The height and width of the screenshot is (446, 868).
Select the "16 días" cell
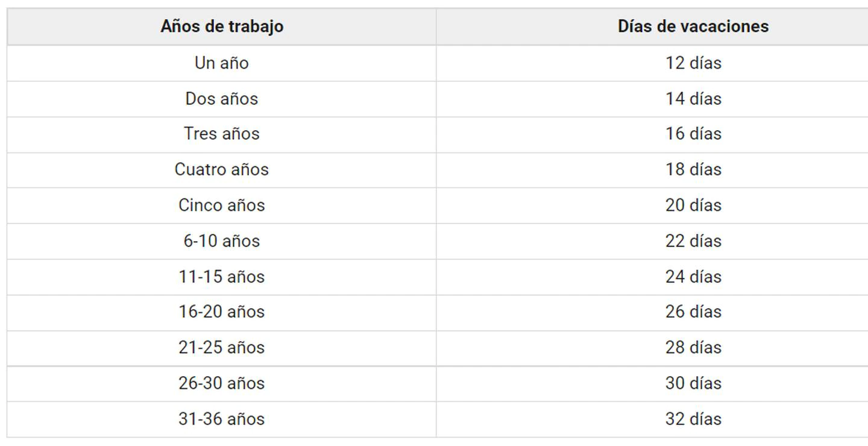(693, 134)
